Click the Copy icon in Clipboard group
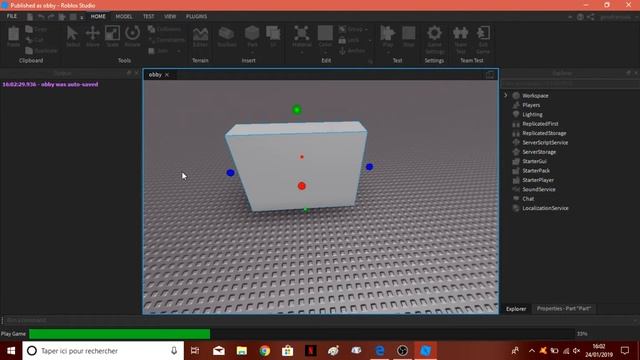The height and width of the screenshot is (360, 640). (29, 29)
